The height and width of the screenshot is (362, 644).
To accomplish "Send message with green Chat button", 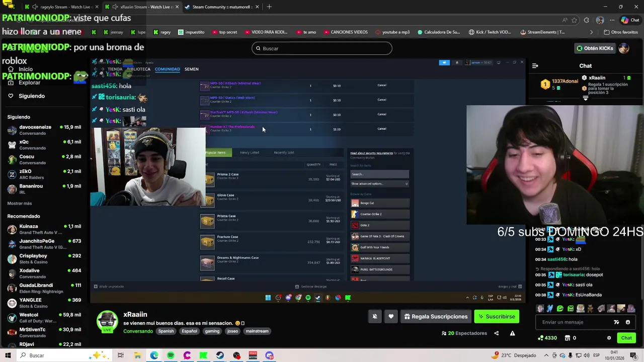I will point(626,338).
